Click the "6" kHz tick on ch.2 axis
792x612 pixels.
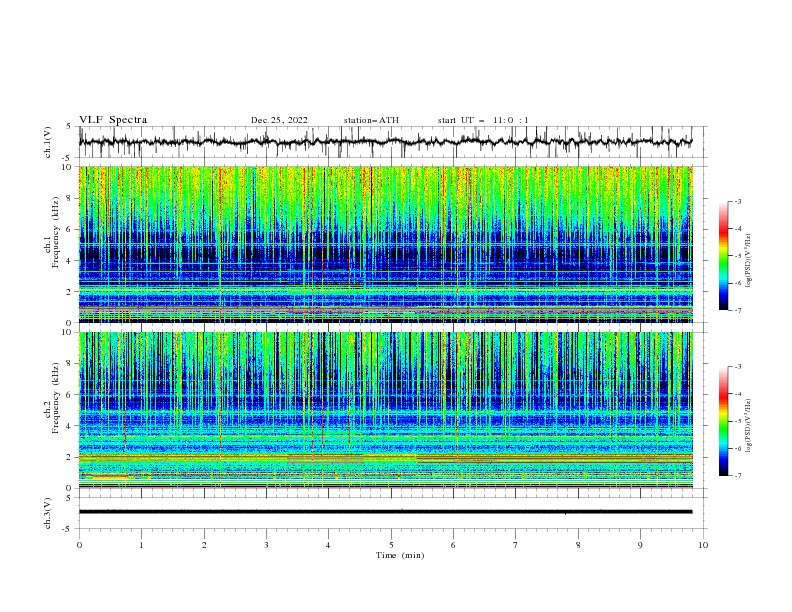pos(70,395)
